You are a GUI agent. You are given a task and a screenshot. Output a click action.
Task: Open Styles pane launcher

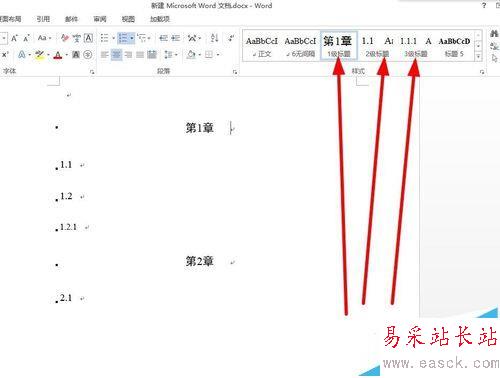(x=482, y=72)
